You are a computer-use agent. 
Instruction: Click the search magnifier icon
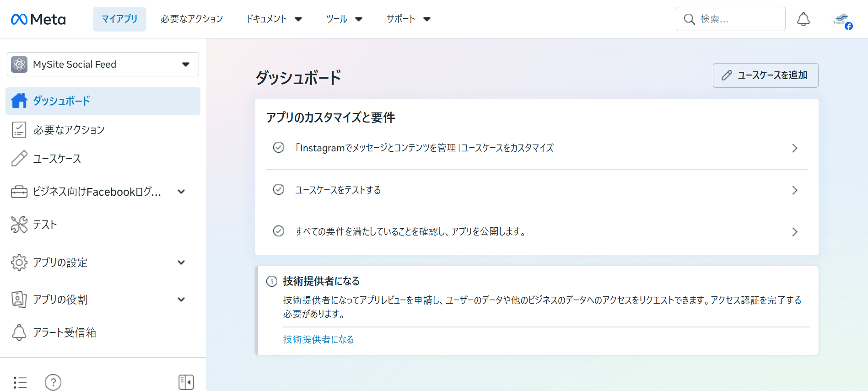point(689,19)
